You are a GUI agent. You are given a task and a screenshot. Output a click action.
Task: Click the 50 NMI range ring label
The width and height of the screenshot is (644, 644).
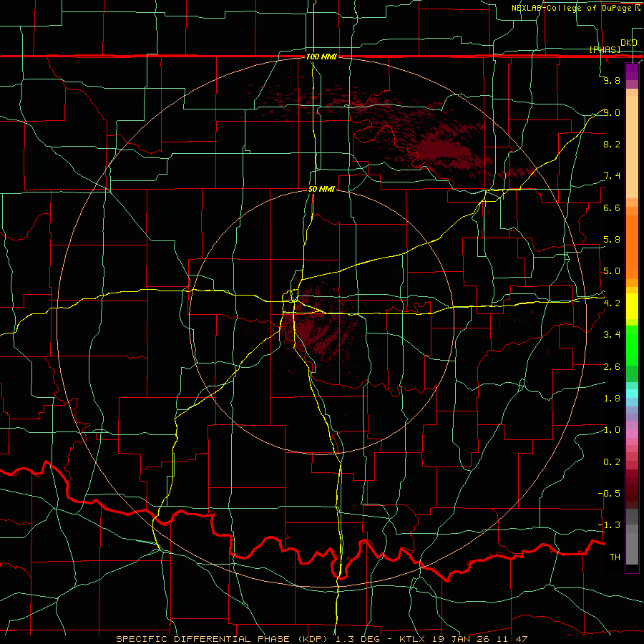click(321, 189)
